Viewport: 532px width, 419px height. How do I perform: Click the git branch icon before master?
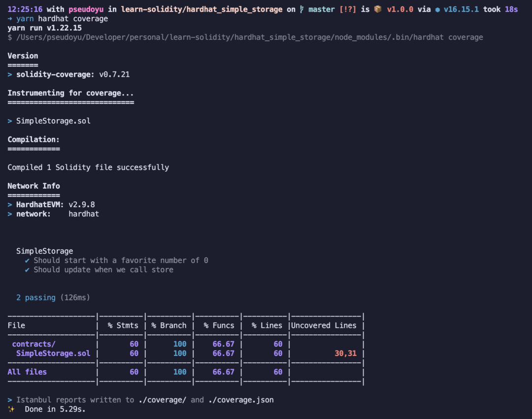pyautogui.click(x=301, y=9)
